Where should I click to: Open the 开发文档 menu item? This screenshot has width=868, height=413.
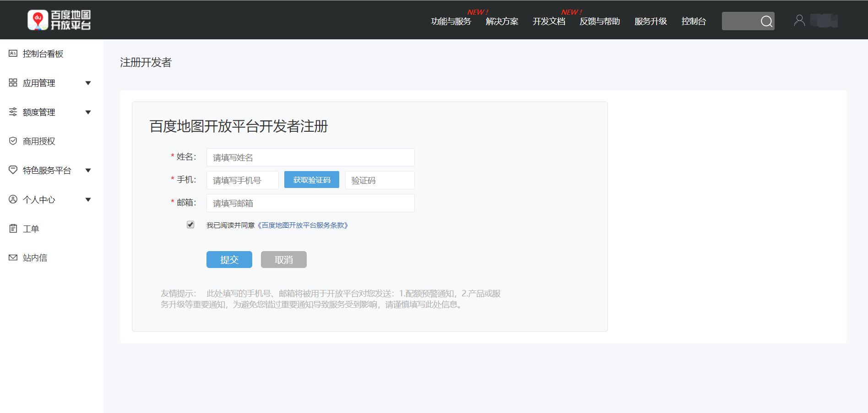[549, 21]
